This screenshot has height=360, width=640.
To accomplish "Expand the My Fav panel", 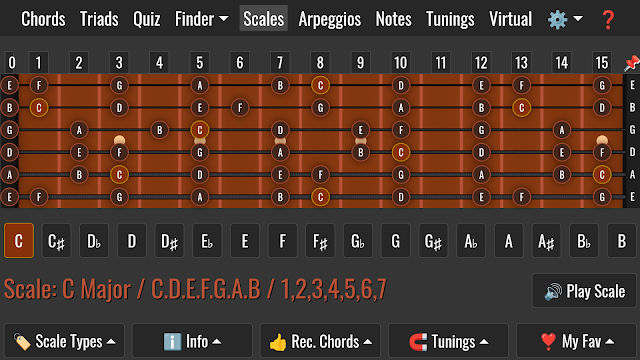I will [577, 341].
